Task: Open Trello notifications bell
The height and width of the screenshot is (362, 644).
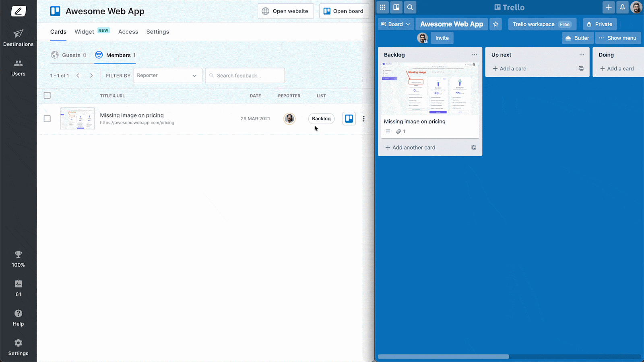Action: [x=622, y=7]
